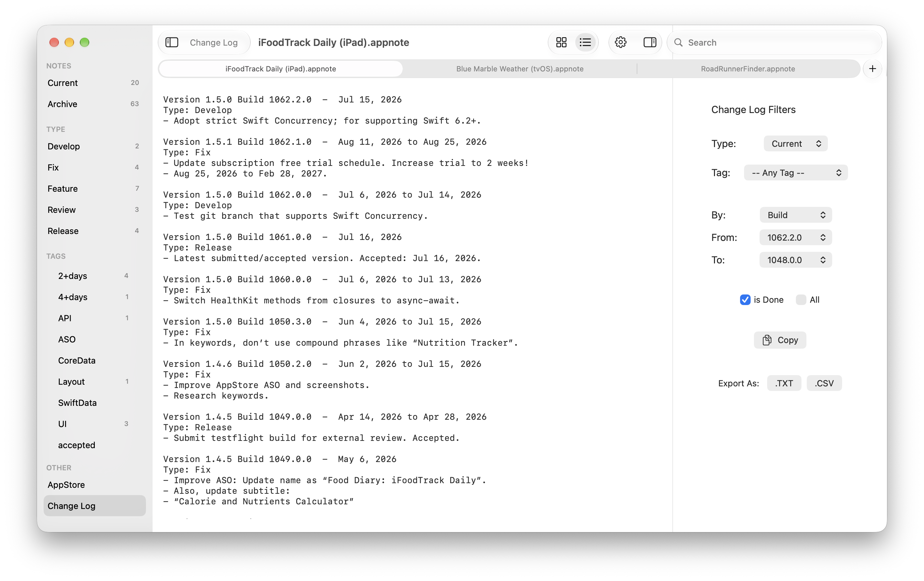Export change log as .CSV
The width and height of the screenshot is (924, 581).
click(824, 383)
